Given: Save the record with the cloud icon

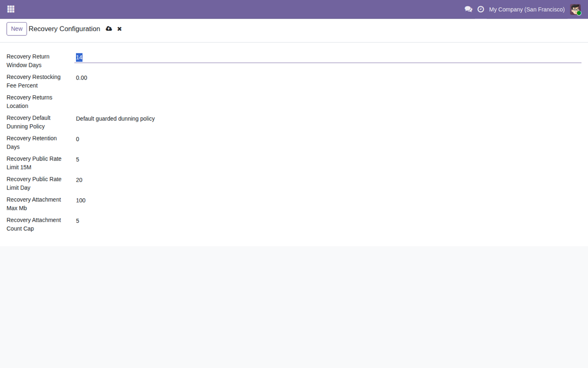Looking at the screenshot, I should click(109, 29).
